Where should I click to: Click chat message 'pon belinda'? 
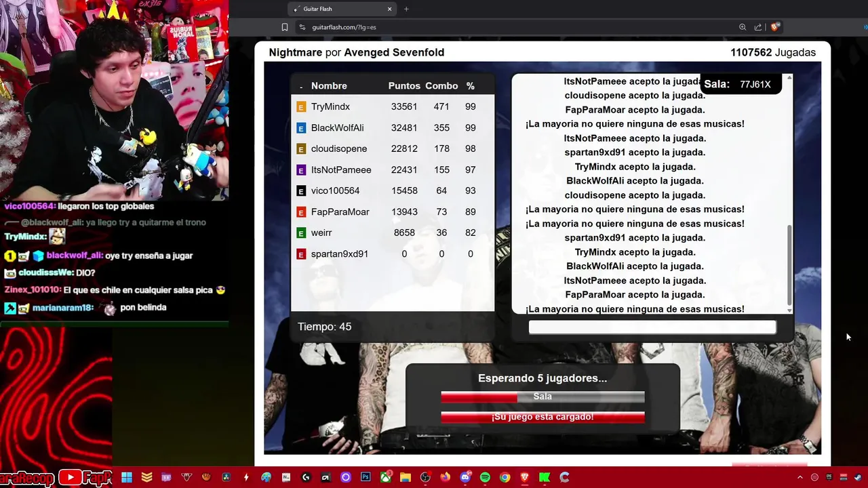click(143, 307)
